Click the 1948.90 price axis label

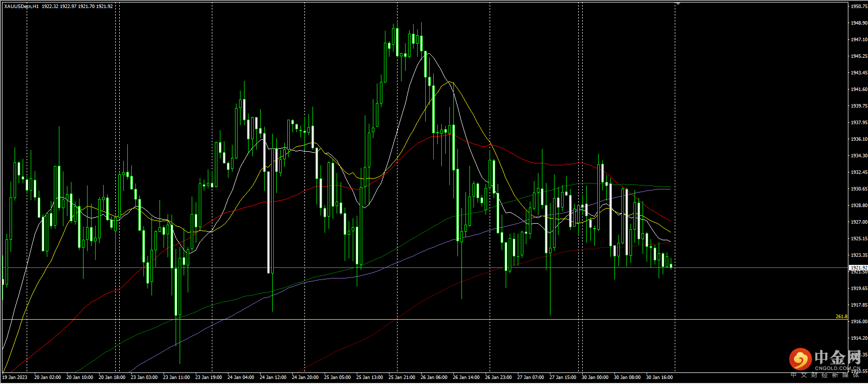[859, 23]
